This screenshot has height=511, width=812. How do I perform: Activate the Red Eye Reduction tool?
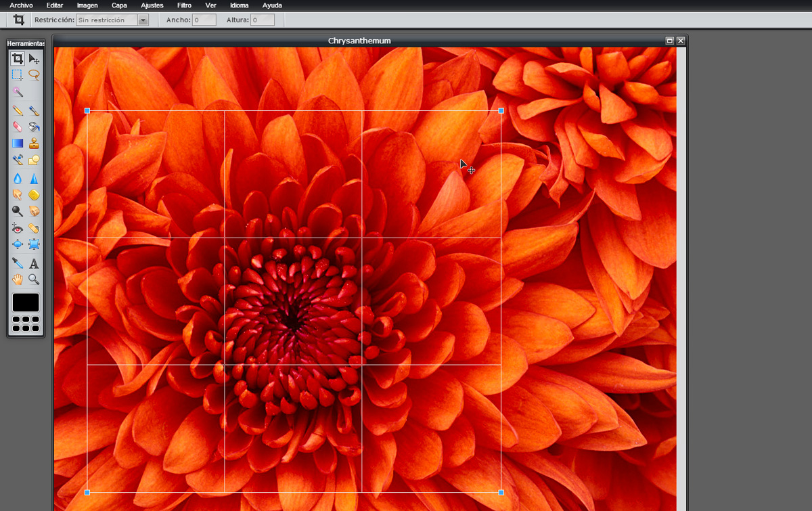18,228
